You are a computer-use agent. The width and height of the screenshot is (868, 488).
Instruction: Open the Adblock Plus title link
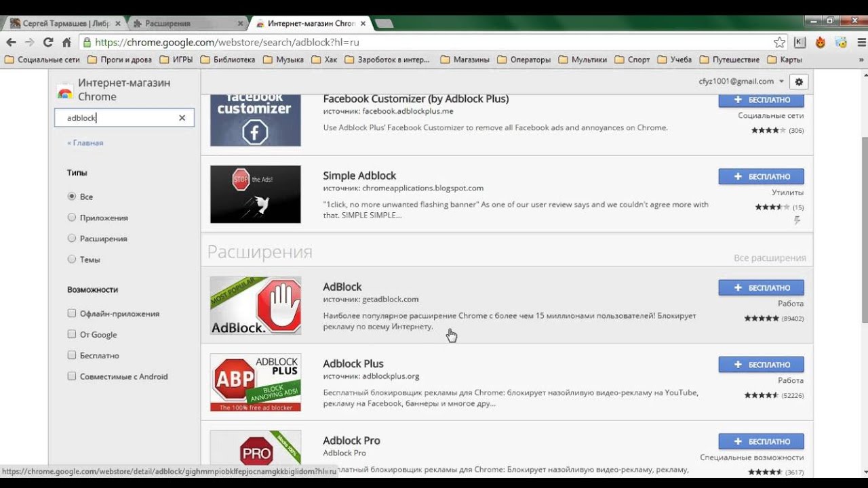coord(353,363)
